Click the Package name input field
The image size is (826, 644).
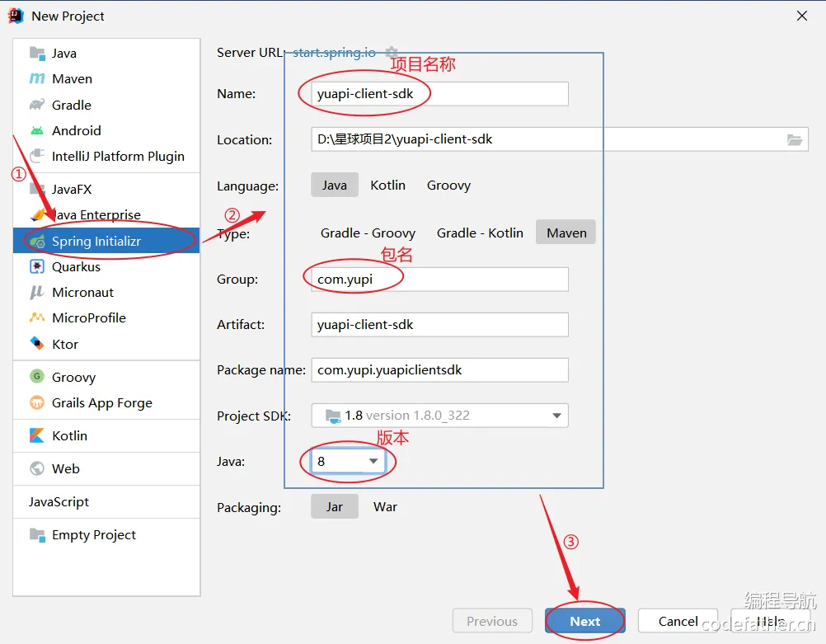(x=440, y=369)
